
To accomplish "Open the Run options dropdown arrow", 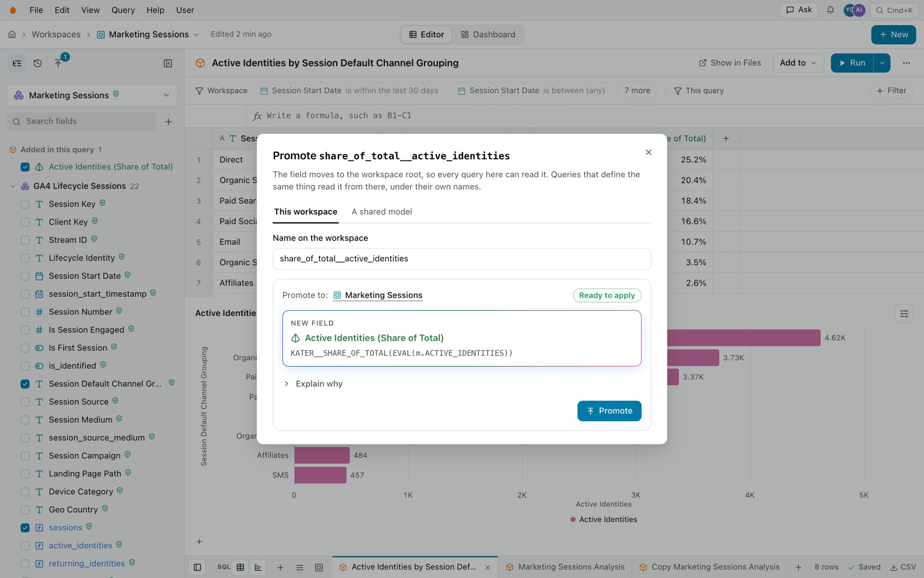I will pyautogui.click(x=882, y=63).
